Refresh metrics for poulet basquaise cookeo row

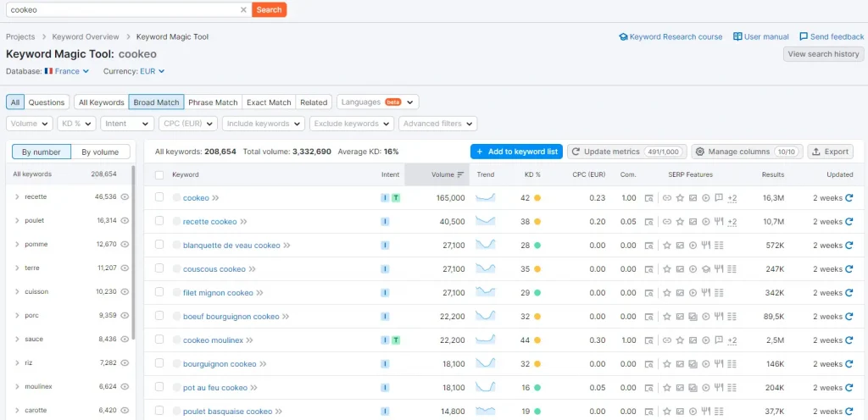click(849, 412)
